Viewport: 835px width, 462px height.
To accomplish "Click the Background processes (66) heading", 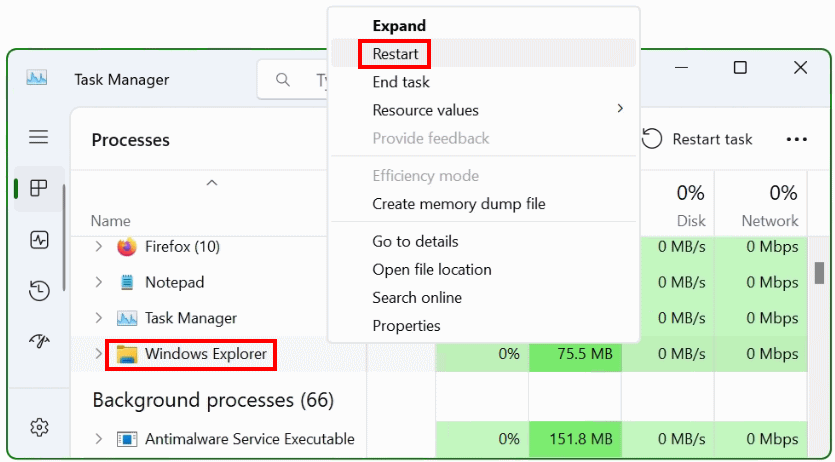I will 213,400.
